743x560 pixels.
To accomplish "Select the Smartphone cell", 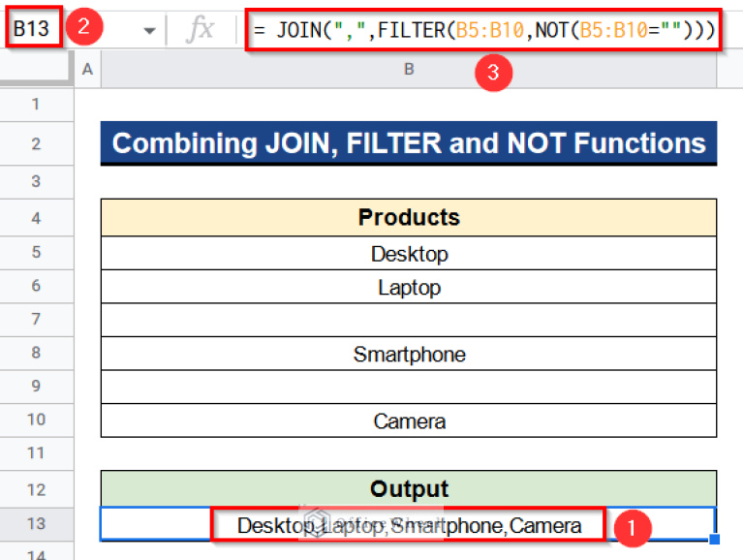I will point(409,355).
